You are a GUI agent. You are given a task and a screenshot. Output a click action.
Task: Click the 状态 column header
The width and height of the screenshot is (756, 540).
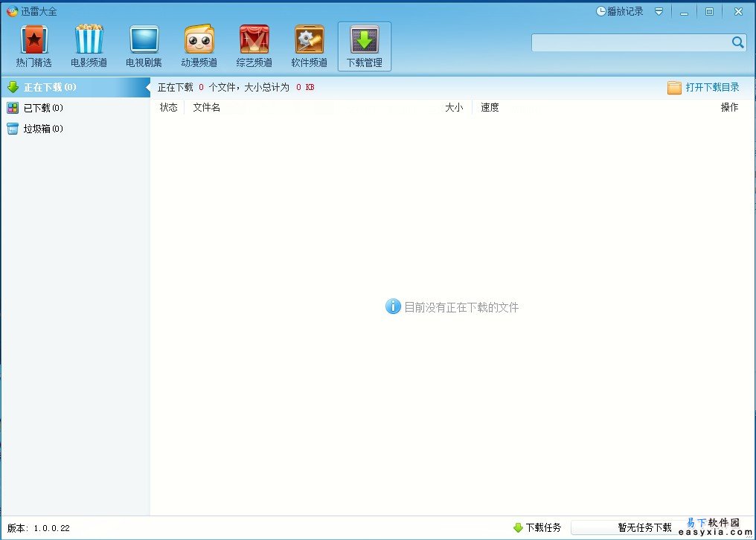[x=169, y=108]
